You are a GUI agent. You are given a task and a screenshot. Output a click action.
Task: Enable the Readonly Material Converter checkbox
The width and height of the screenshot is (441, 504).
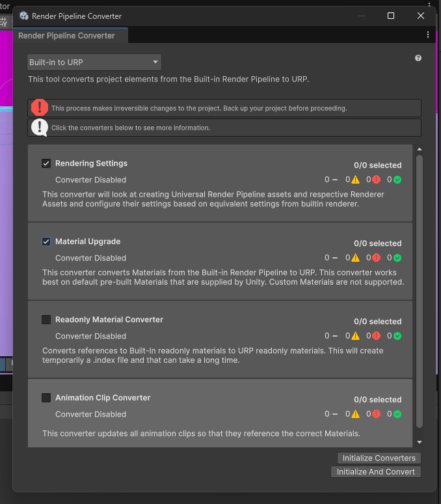pyautogui.click(x=46, y=320)
